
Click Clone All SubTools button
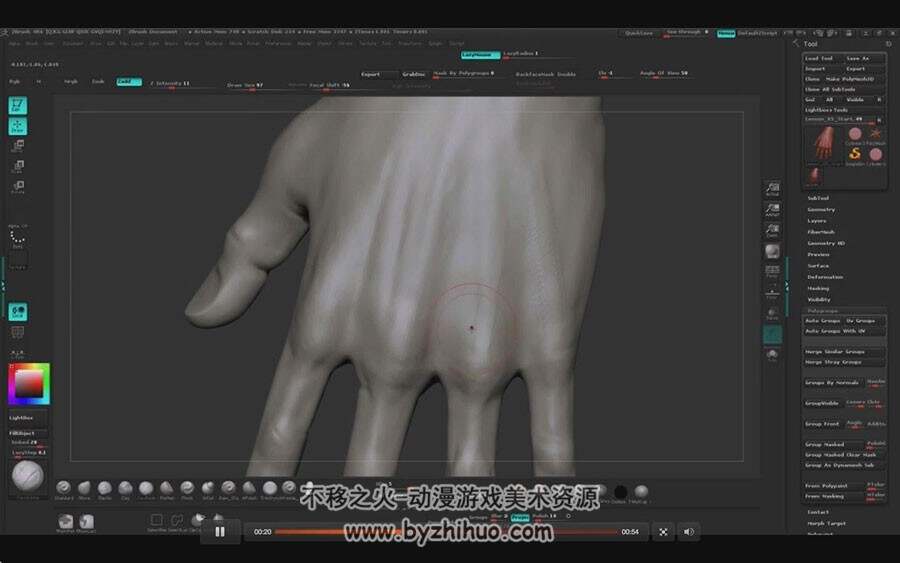[843, 89]
